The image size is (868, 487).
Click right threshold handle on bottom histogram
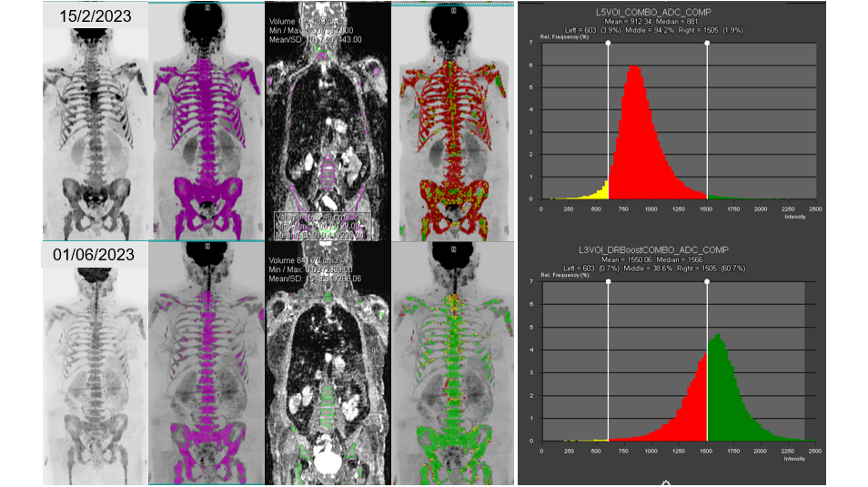click(x=707, y=281)
